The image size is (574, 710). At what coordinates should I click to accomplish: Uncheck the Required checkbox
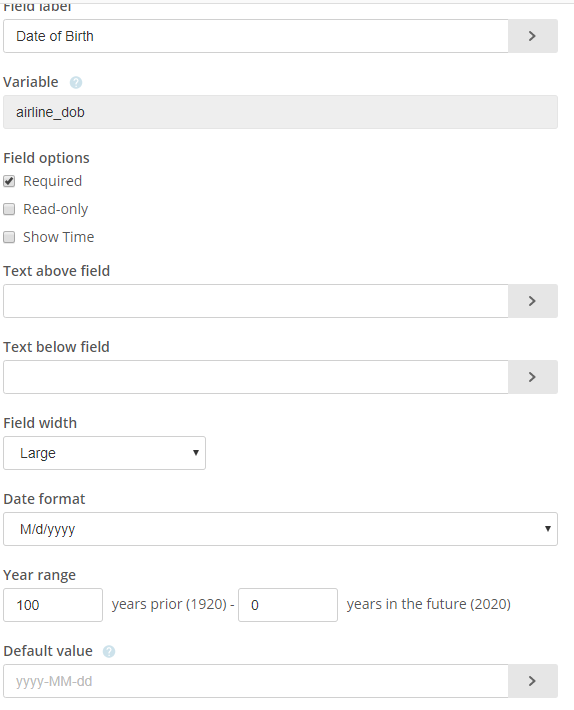[x=9, y=182]
